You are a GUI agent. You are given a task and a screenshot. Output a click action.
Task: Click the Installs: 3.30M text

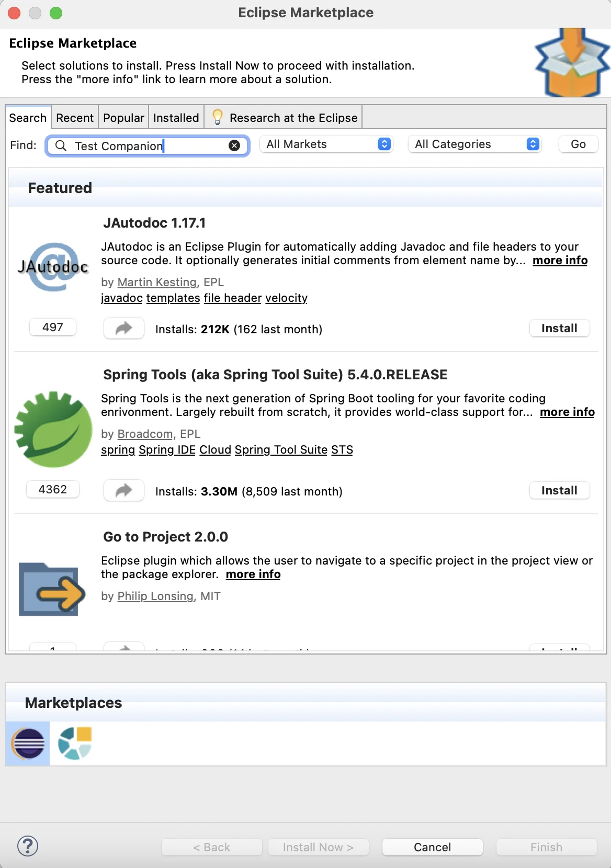[x=249, y=491]
